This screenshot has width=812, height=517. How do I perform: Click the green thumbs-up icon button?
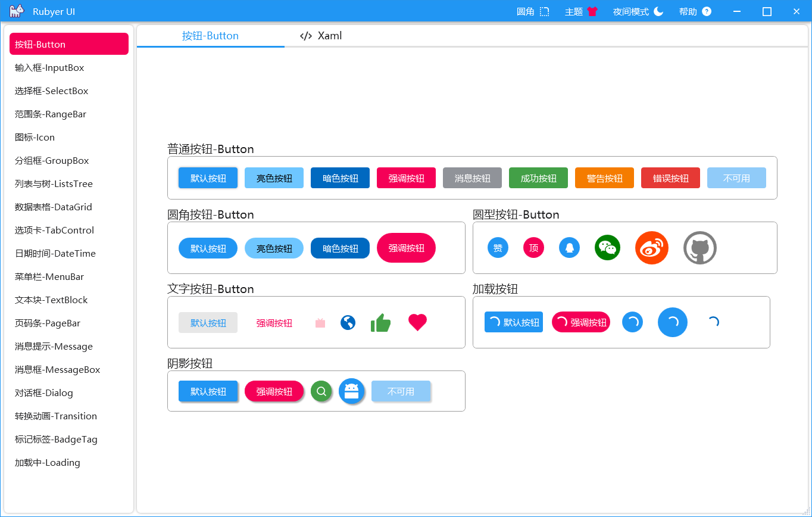(x=380, y=323)
